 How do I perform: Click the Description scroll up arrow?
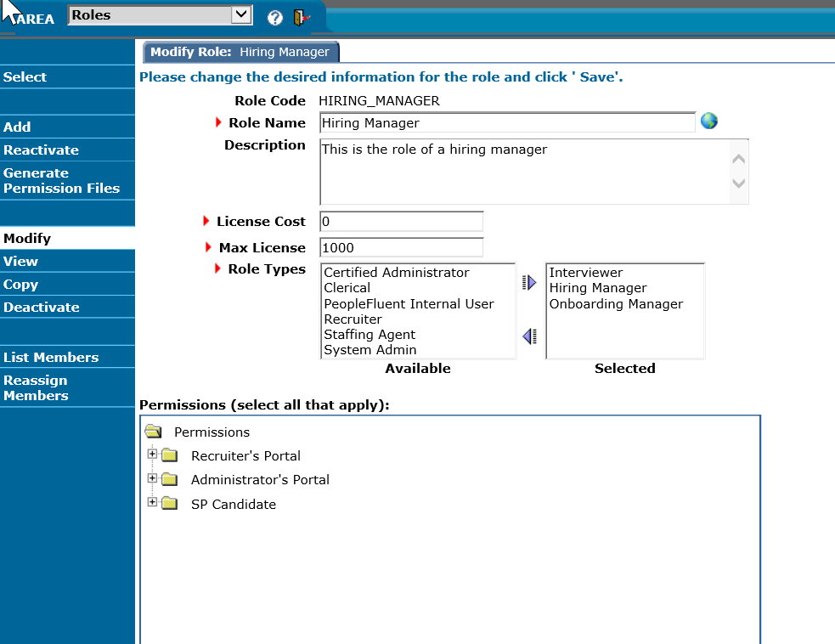[x=739, y=159]
